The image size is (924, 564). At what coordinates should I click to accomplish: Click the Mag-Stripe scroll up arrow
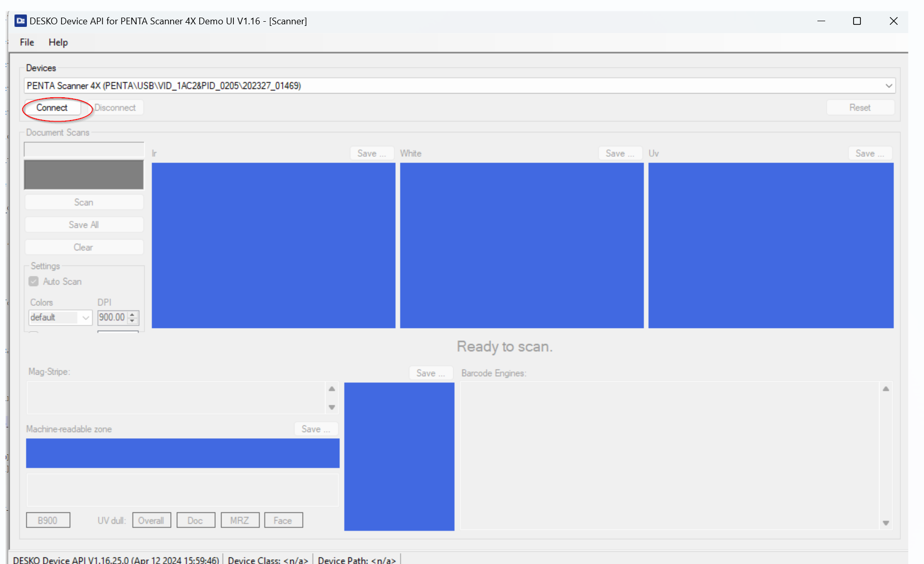(x=332, y=389)
